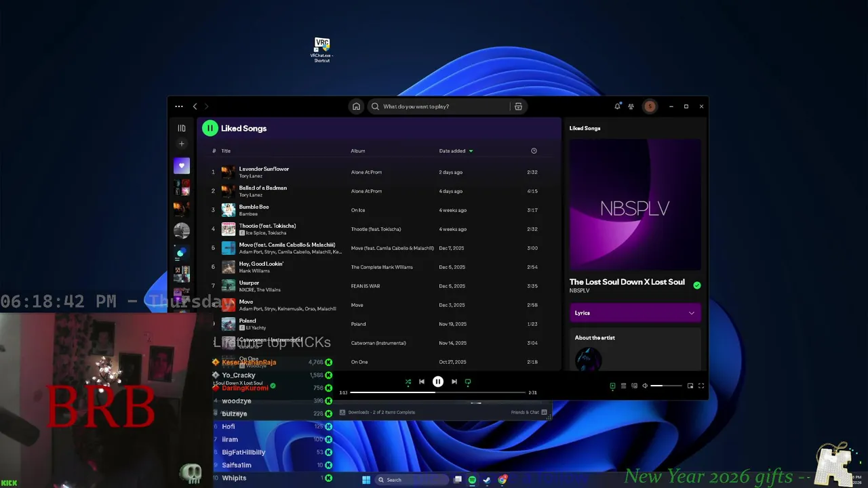The height and width of the screenshot is (488, 868).
Task: Toggle Now Playing view icon
Action: 612,386
